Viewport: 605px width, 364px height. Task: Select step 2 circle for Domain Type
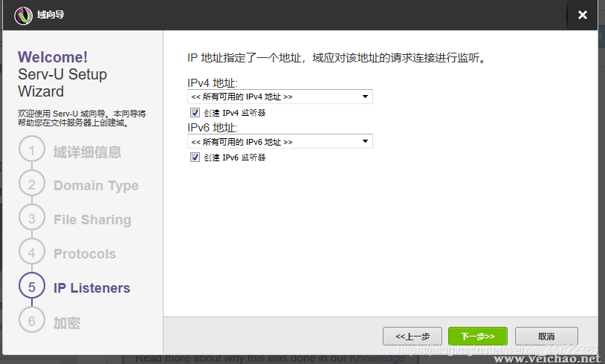pos(32,184)
